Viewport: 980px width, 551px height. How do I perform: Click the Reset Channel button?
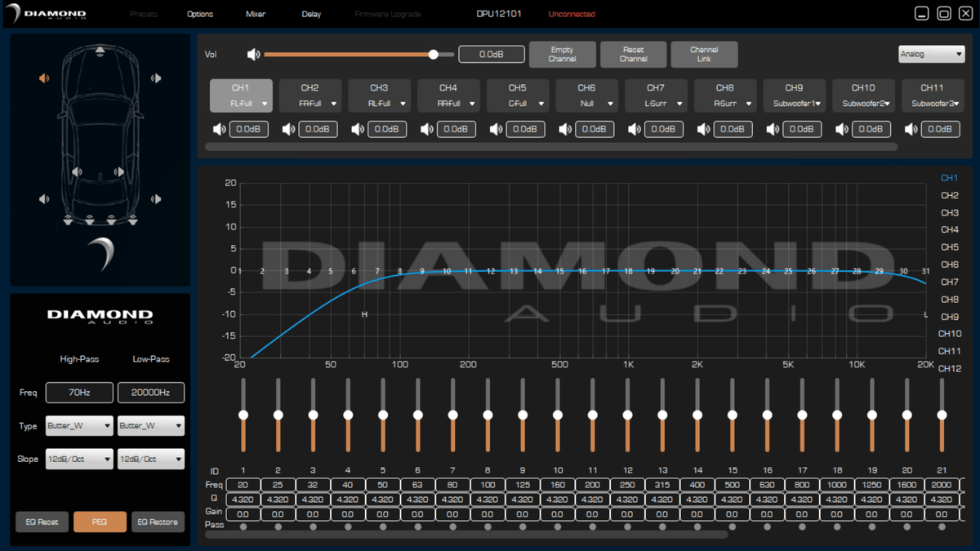633,55
